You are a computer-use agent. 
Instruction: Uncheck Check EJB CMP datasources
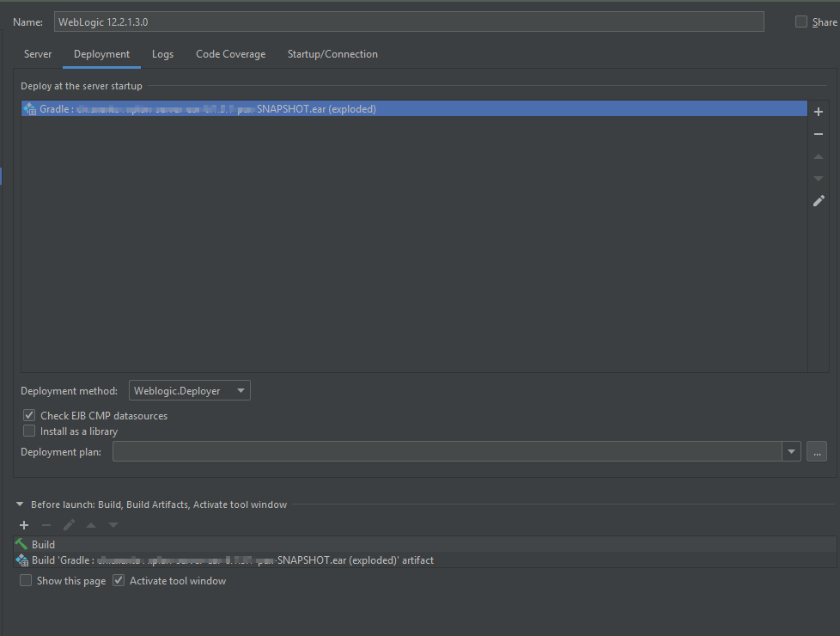tap(29, 416)
